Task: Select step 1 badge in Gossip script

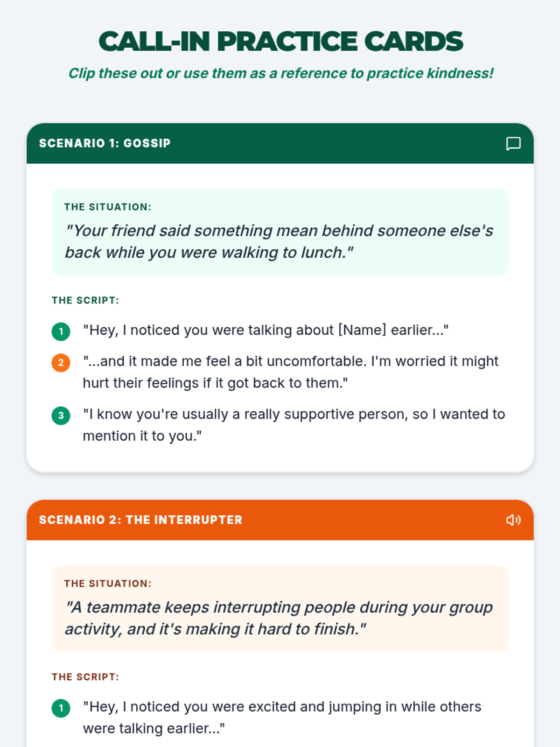Action: [x=61, y=331]
